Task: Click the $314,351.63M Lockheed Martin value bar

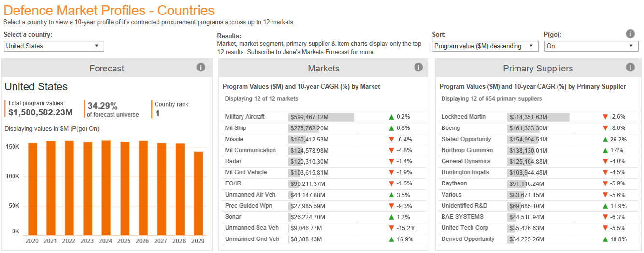Action: 539,117
